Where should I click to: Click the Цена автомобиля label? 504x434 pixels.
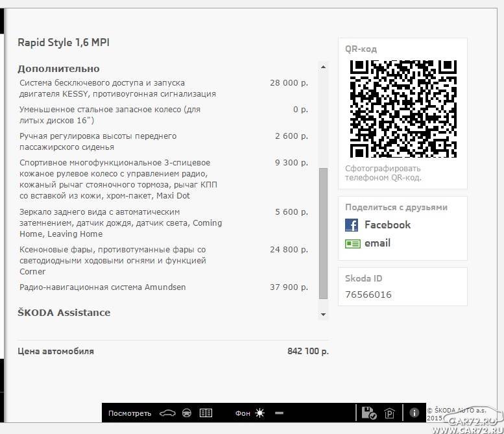(56, 351)
